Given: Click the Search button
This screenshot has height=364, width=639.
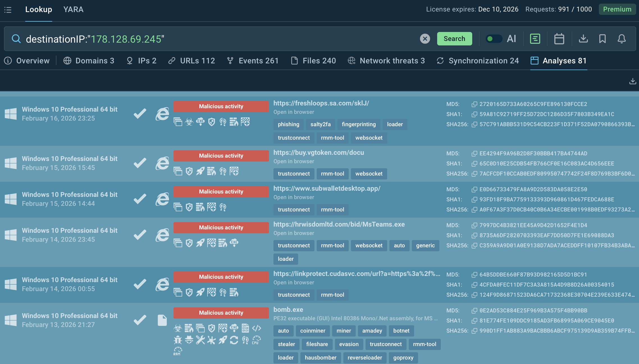Looking at the screenshot, I should pyautogui.click(x=454, y=39).
